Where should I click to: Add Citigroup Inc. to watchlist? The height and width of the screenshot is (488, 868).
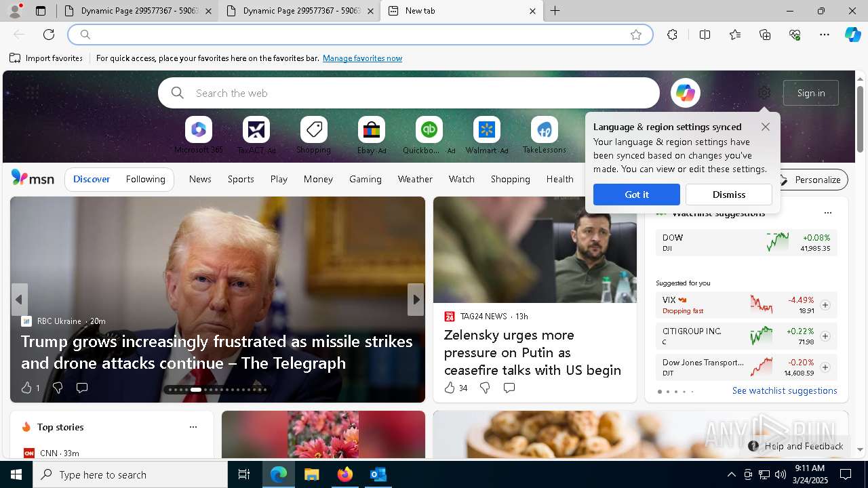pyautogui.click(x=825, y=336)
